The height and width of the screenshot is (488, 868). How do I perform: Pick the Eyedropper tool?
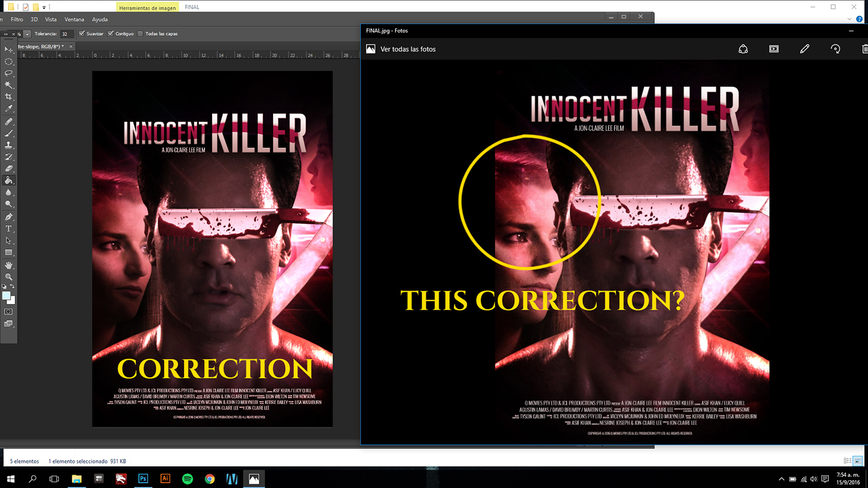[x=9, y=109]
